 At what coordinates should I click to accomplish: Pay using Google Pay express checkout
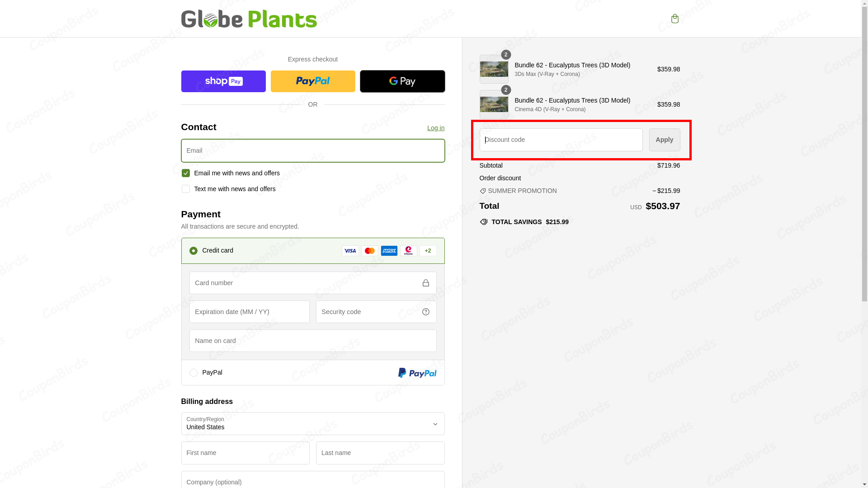point(402,81)
